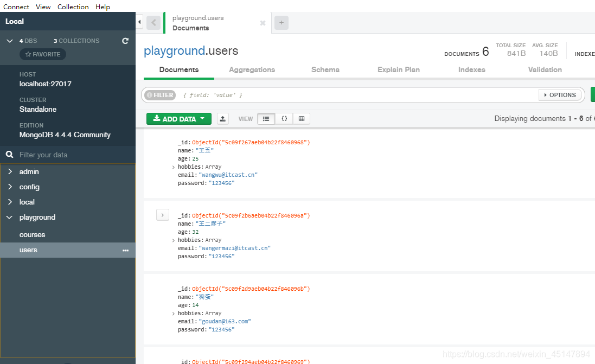Collapse the playground database

pyautogui.click(x=9, y=217)
